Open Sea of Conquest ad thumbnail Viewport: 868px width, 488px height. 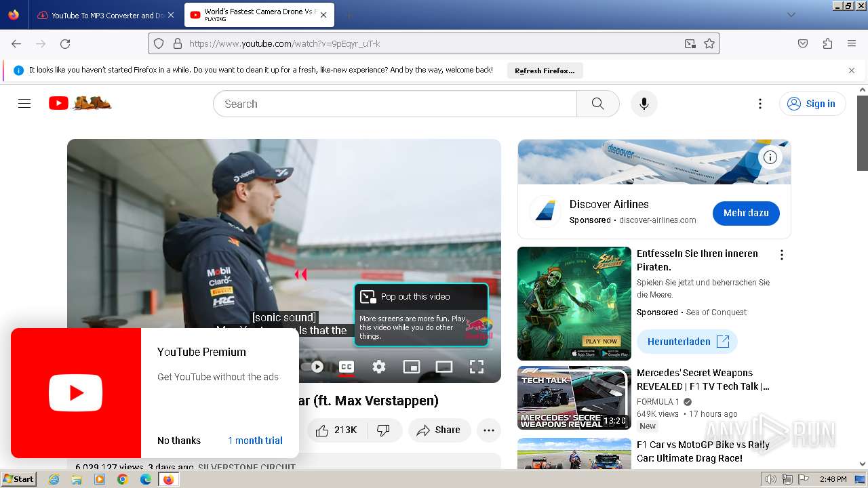(x=574, y=304)
